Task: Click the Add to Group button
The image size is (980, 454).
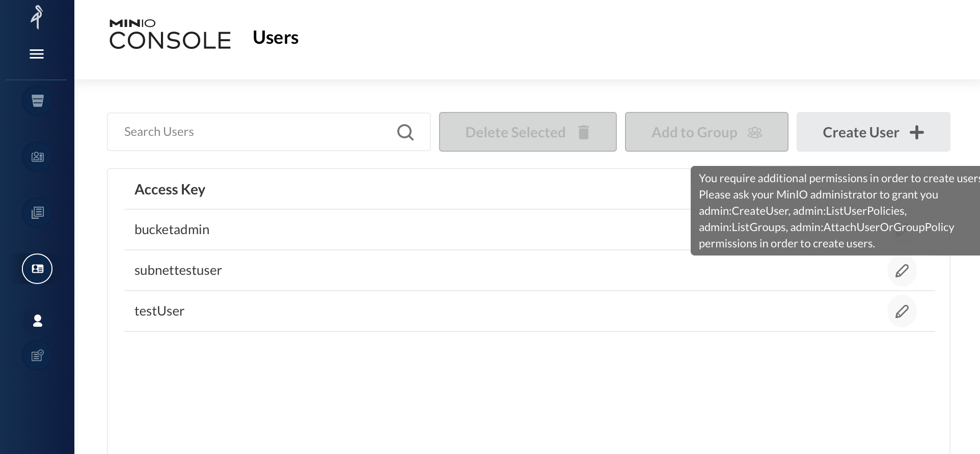Action: tap(706, 132)
